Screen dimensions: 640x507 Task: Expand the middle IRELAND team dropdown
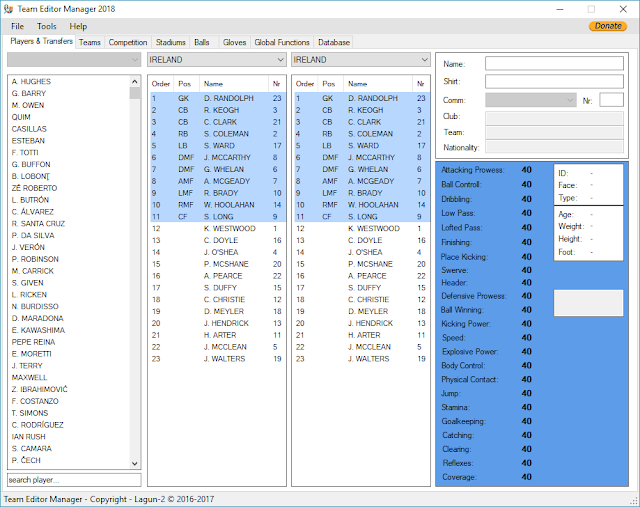point(217,60)
